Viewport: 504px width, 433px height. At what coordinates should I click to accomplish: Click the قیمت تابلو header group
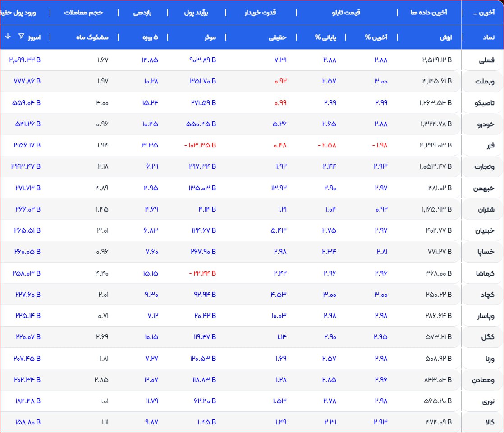coord(346,13)
